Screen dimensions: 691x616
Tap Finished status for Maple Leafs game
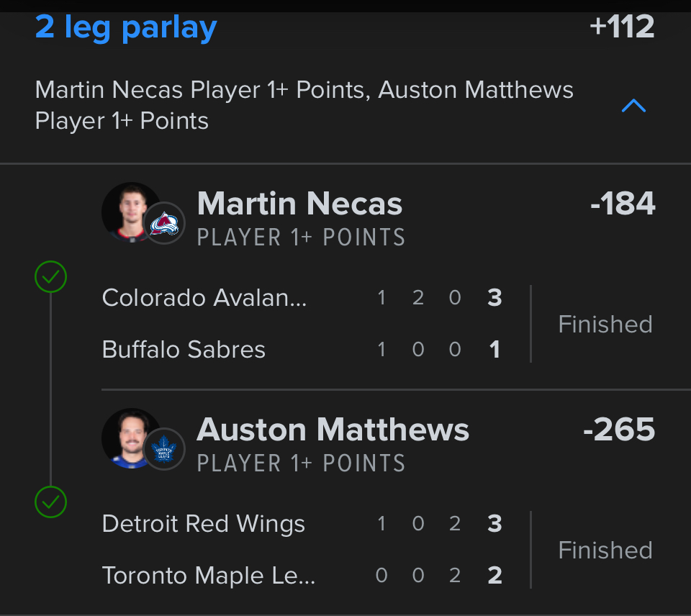coord(605,550)
